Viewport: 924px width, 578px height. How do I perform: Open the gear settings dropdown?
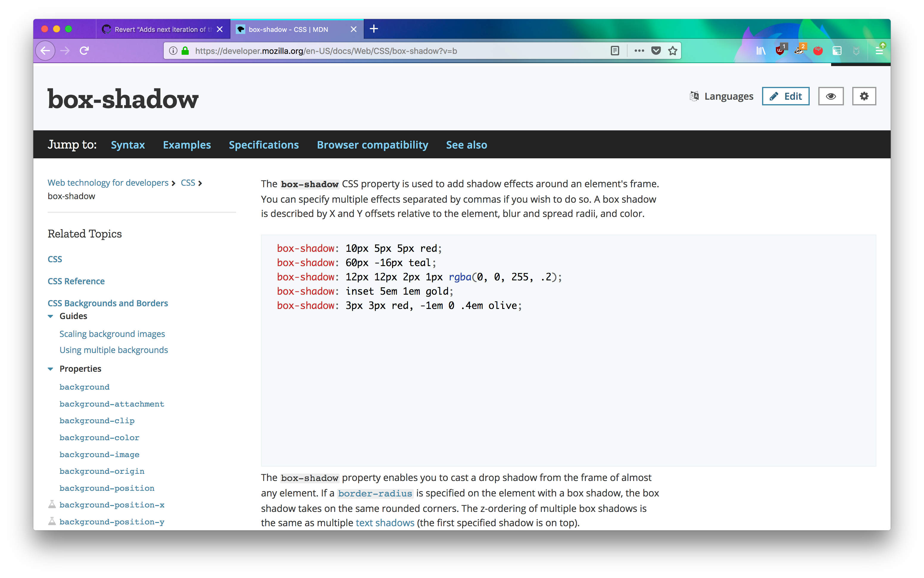click(x=864, y=96)
